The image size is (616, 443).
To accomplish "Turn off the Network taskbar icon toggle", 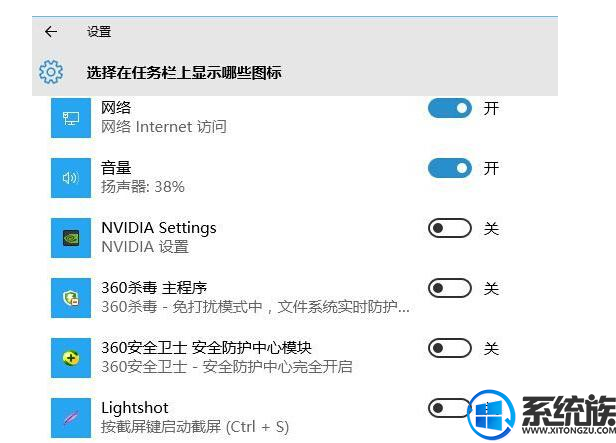I will [x=450, y=108].
